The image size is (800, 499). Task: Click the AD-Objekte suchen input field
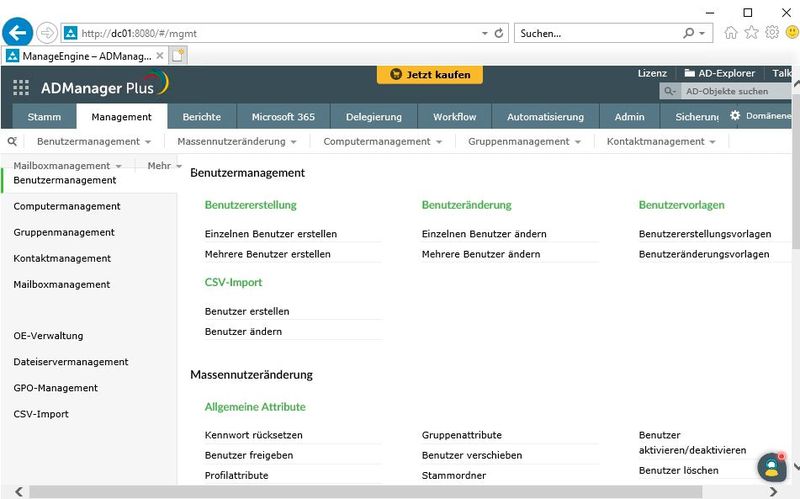click(736, 91)
